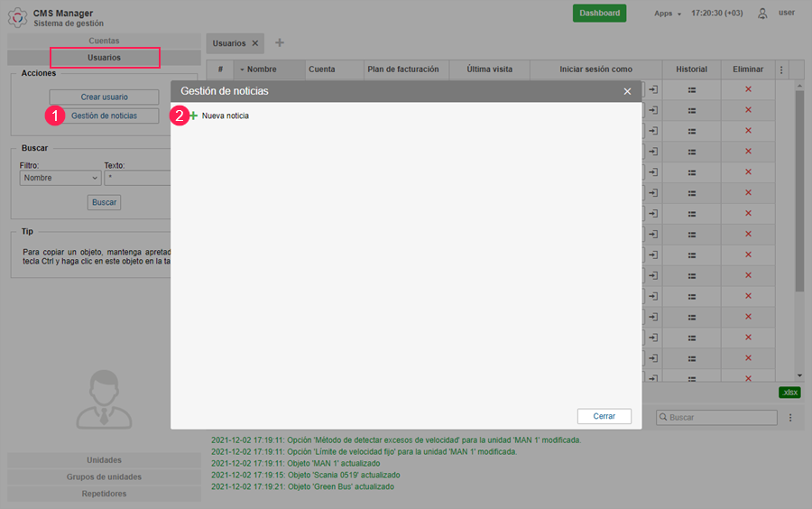Click the green Dashboard button

click(x=599, y=13)
